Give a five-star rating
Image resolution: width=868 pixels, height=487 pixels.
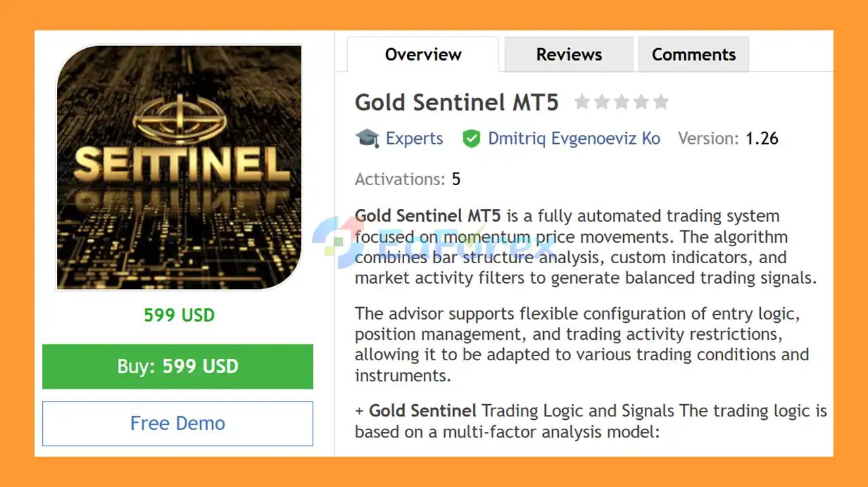coord(661,102)
